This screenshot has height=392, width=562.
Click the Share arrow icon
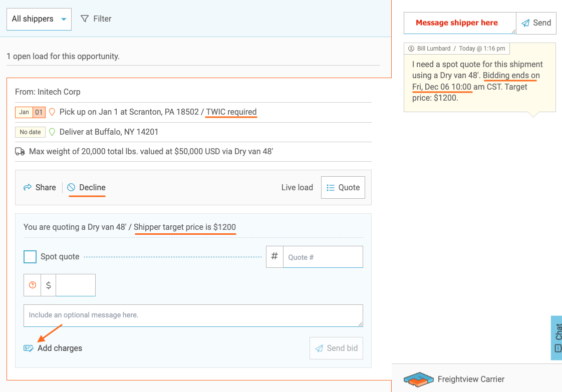(x=28, y=187)
